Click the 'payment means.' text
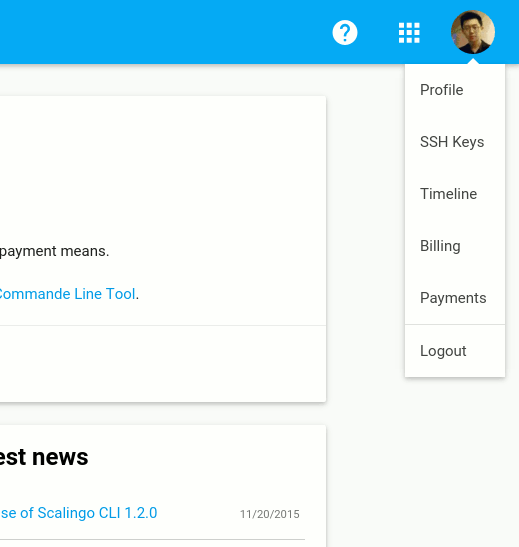 (x=54, y=251)
